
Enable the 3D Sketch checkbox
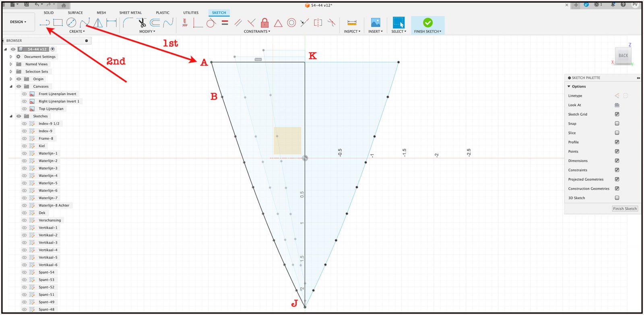click(617, 198)
